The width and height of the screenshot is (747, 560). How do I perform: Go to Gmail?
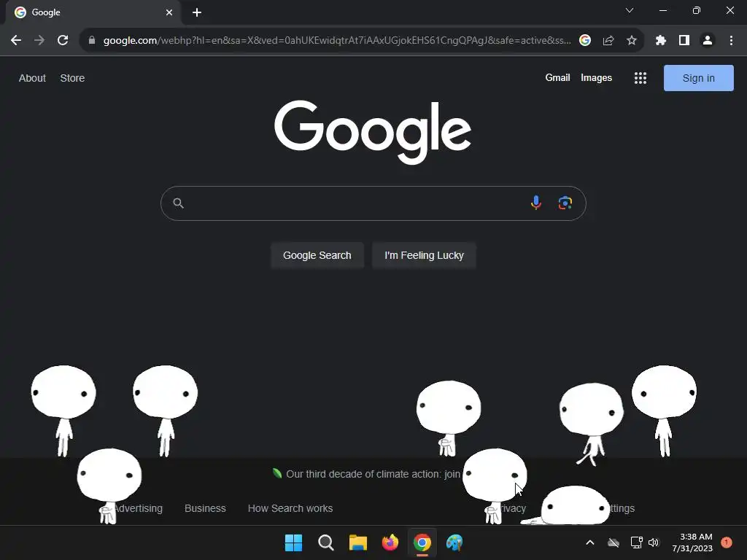pos(557,77)
